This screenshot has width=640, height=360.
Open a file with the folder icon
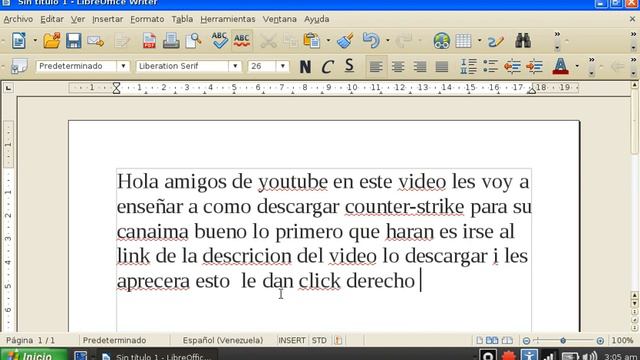52,41
